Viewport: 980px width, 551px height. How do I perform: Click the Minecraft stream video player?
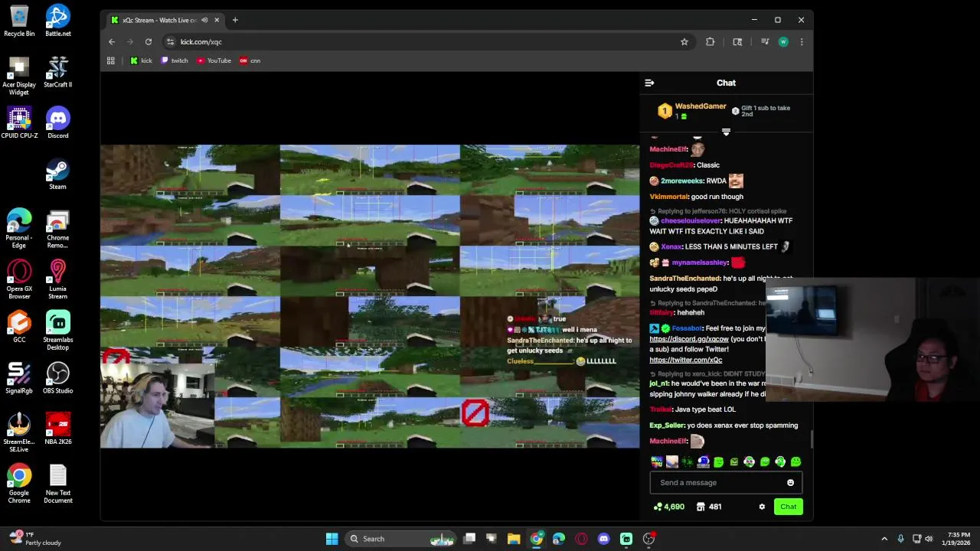point(370,296)
